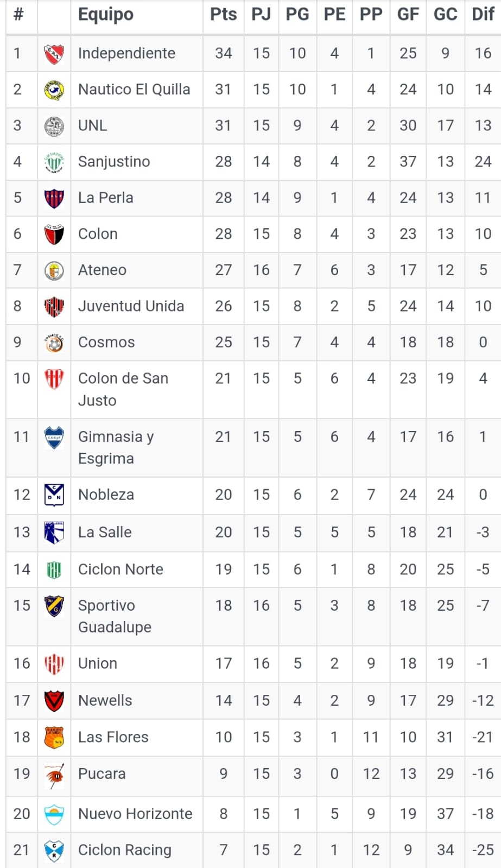
Task: Click the Nautico El Quilla crest
Action: click(x=54, y=90)
